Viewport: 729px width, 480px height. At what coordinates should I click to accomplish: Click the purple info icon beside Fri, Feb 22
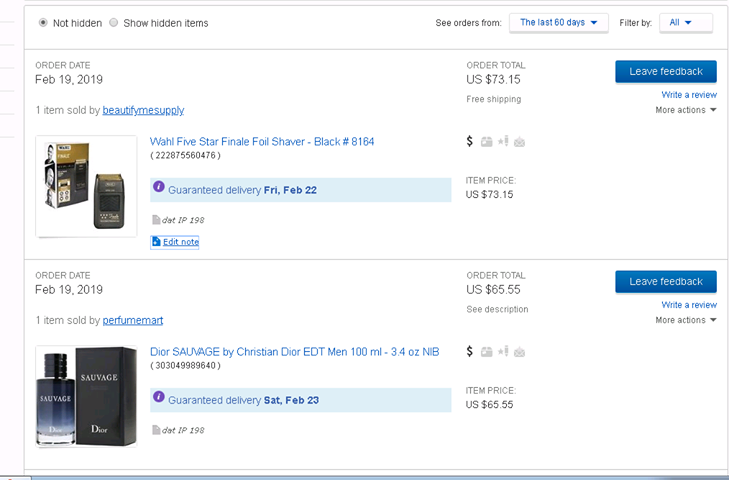[158, 187]
